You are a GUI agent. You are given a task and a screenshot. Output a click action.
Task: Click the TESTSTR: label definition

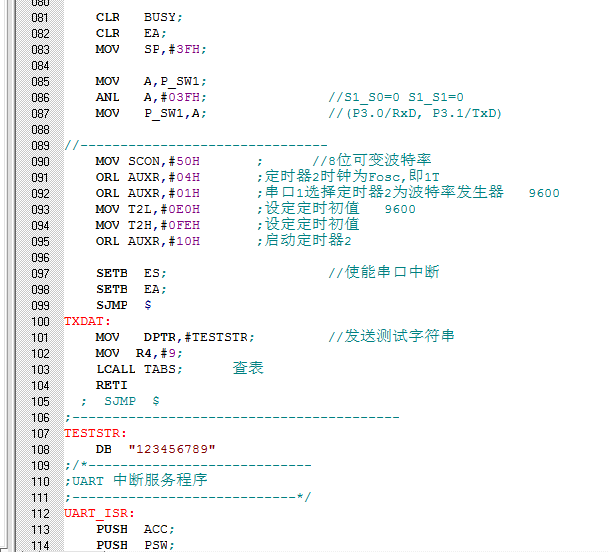point(96,433)
